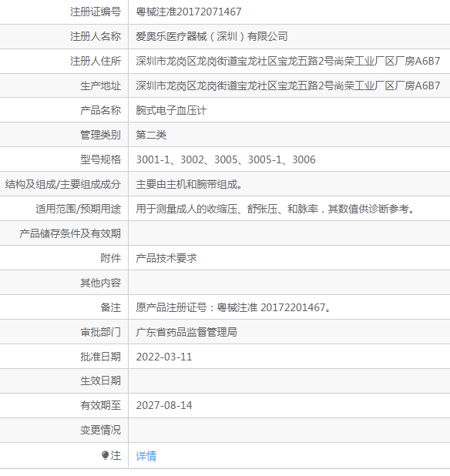Click the 变更情况 row label
Viewport: 450px width, 476px height.
[x=100, y=430]
